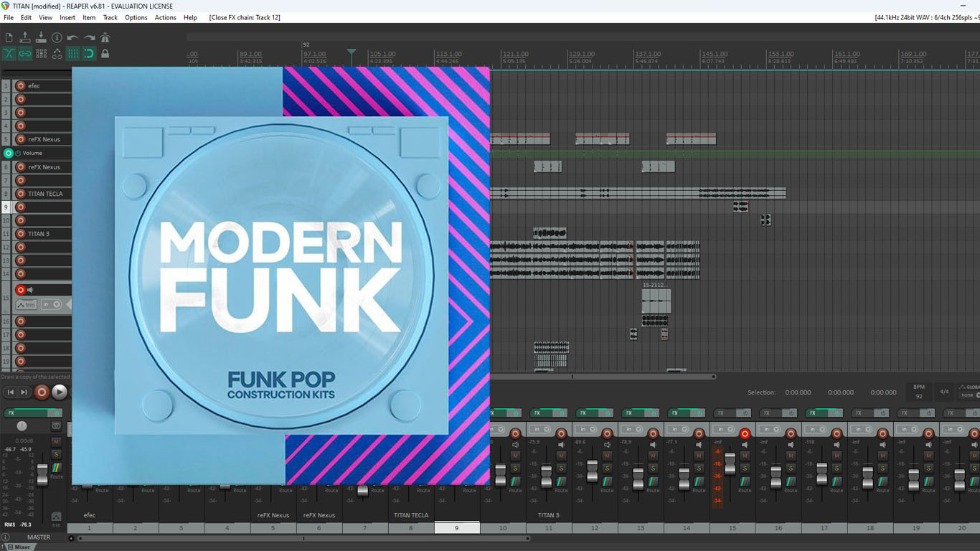This screenshot has height=551, width=980.
Task: Open master envelope trim icon
Action: 56,517
